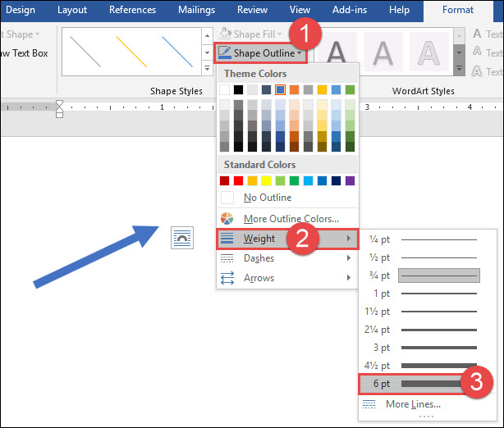504x428 pixels.
Task: Pick the red standard color swatch
Action: pyautogui.click(x=238, y=180)
